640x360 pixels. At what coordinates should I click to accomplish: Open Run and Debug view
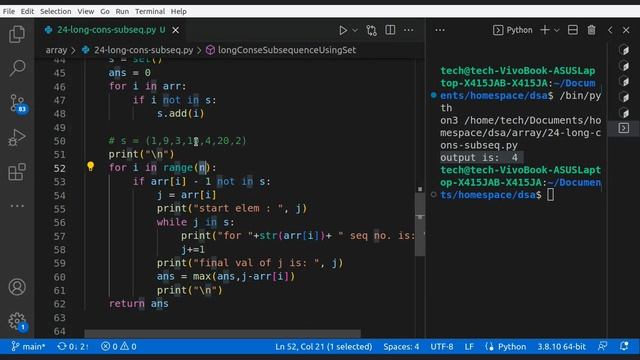pyautogui.click(x=17, y=138)
